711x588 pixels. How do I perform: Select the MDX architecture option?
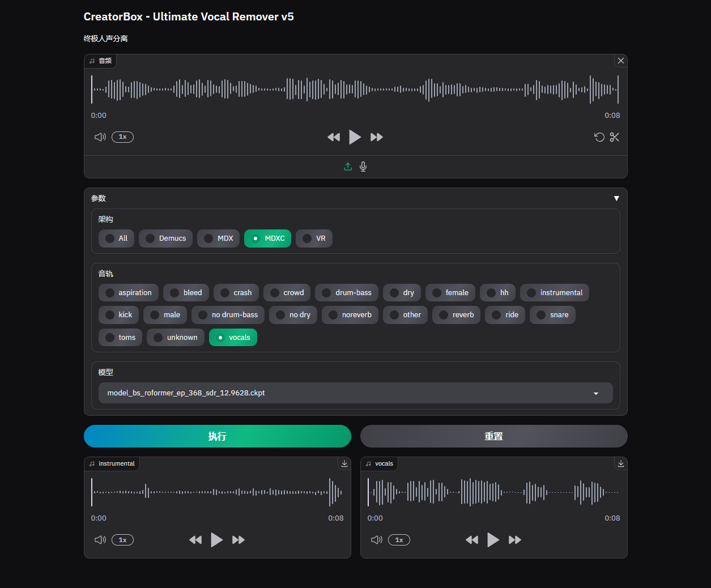tap(219, 238)
